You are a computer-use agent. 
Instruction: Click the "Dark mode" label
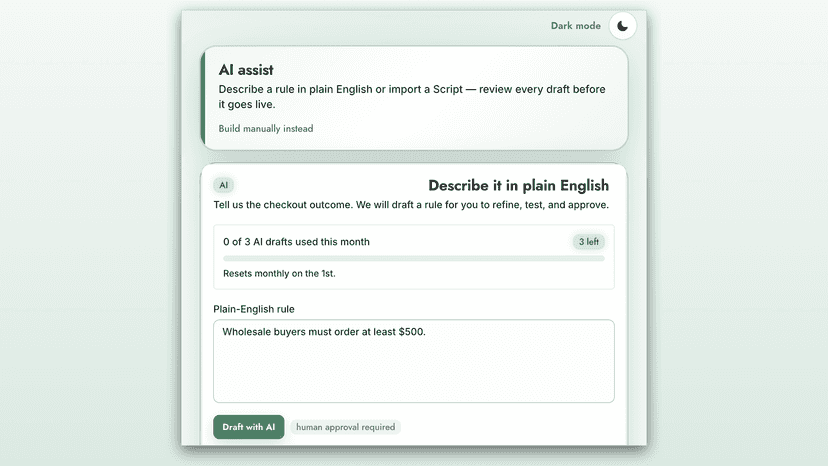pyautogui.click(x=576, y=26)
